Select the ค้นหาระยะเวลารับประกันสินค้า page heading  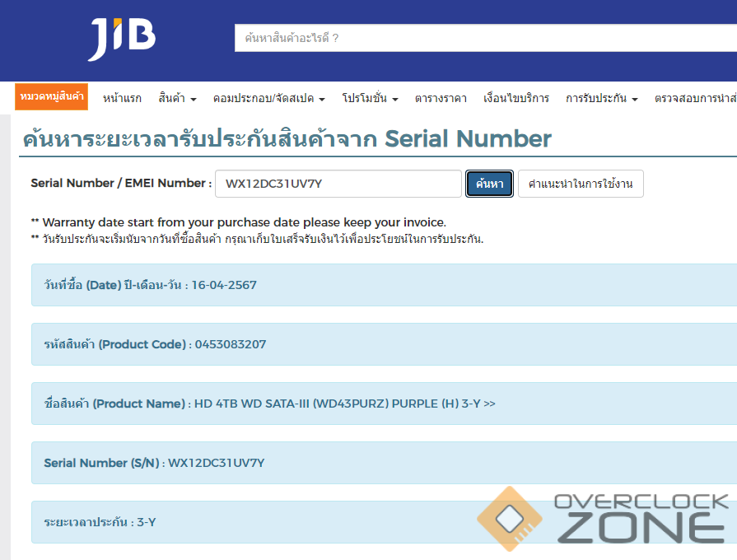tap(287, 139)
